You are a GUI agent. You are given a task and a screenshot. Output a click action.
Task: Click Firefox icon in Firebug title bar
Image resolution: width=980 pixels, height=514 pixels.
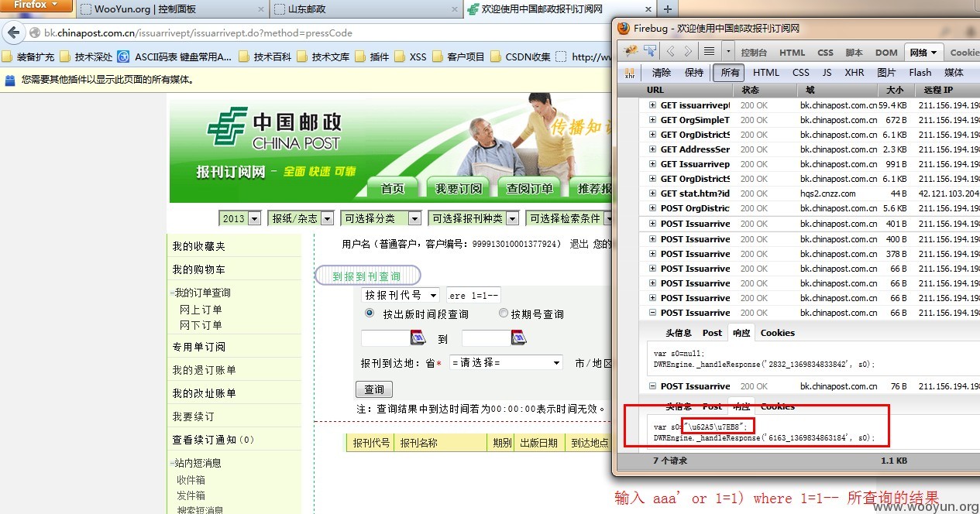point(624,28)
